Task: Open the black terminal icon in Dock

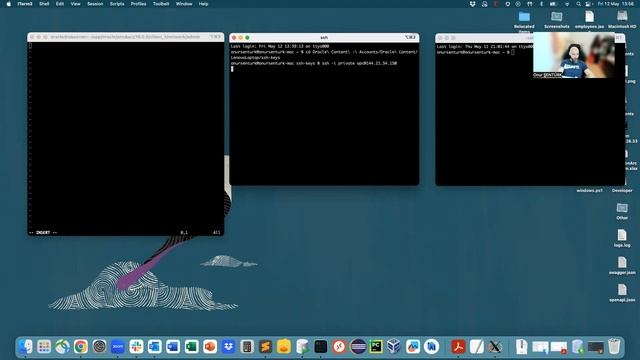Action: pos(321,347)
